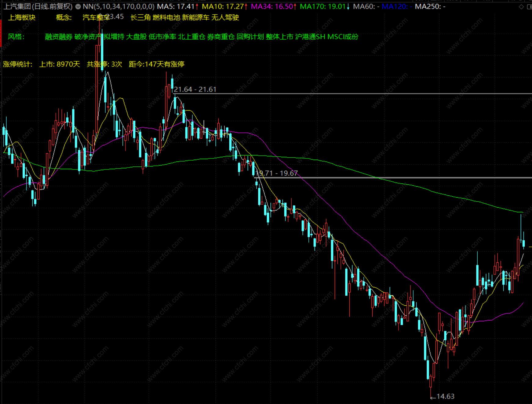This screenshot has width=532, height=404.
Task: Click the 上市: 8970天 listing statistic
Action: pos(60,64)
